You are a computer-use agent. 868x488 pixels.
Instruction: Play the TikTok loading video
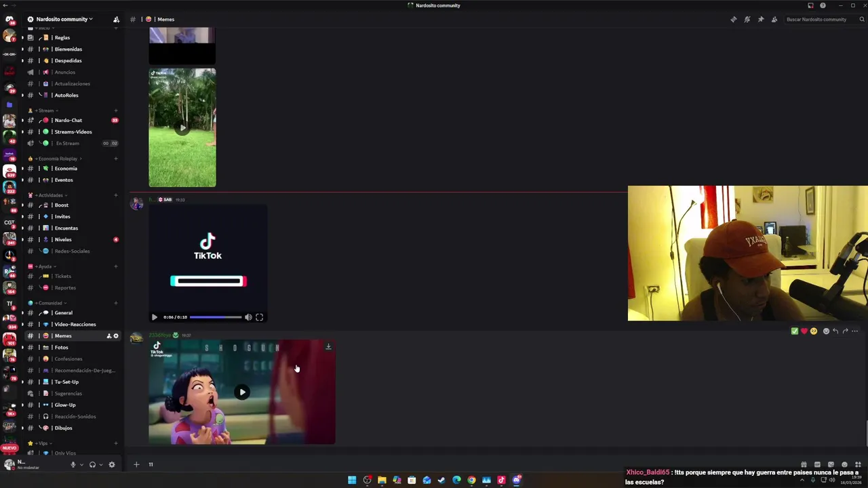(154, 317)
